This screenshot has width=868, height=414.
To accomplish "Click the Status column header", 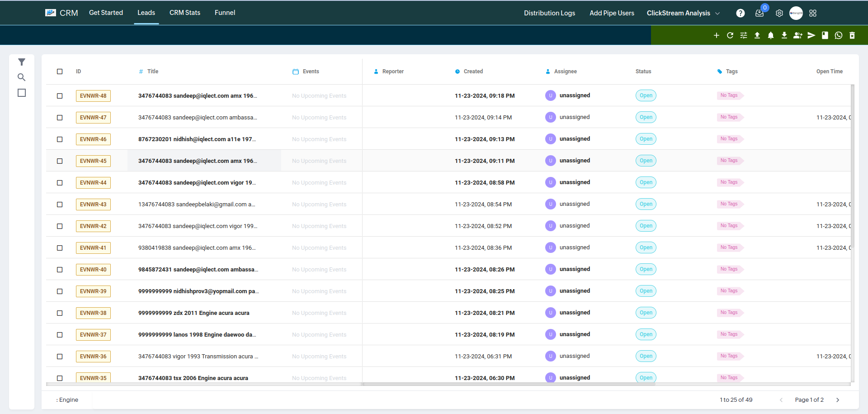I will pyautogui.click(x=643, y=71).
